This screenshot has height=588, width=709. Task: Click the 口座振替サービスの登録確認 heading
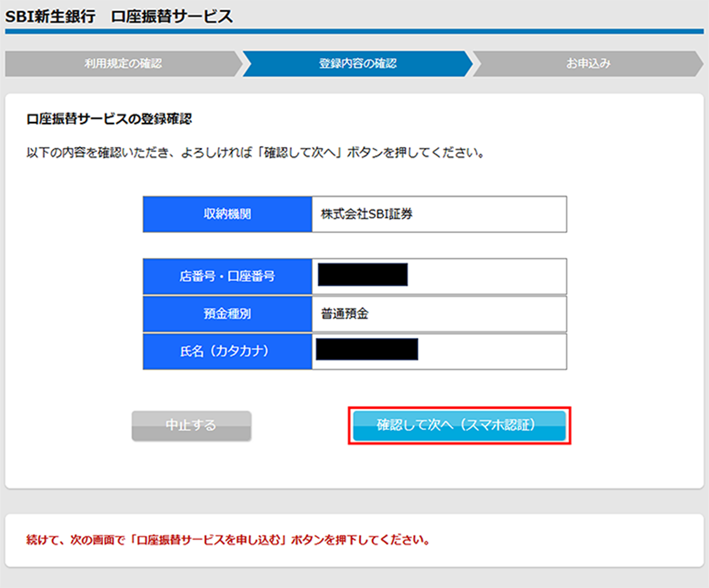pos(109,119)
